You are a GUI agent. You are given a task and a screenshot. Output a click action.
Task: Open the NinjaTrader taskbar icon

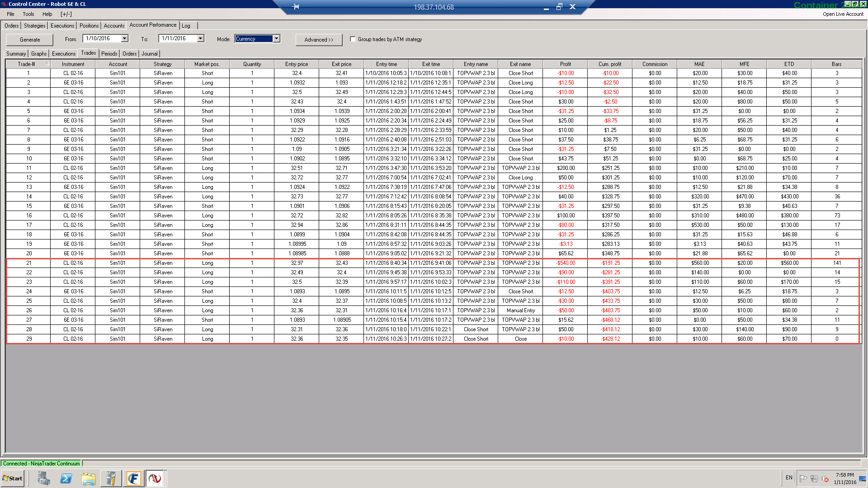pyautogui.click(x=155, y=478)
